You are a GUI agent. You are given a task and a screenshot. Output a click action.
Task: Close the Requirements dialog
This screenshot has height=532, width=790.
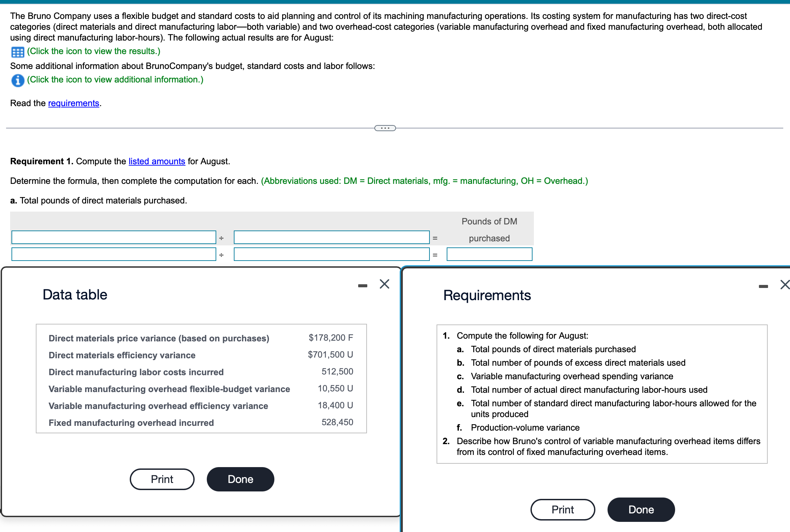point(785,285)
